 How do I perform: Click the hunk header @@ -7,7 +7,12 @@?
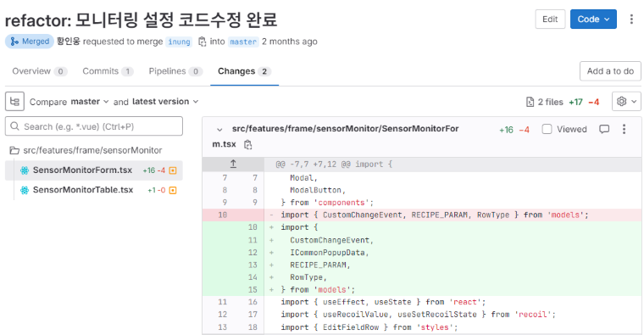tap(334, 165)
